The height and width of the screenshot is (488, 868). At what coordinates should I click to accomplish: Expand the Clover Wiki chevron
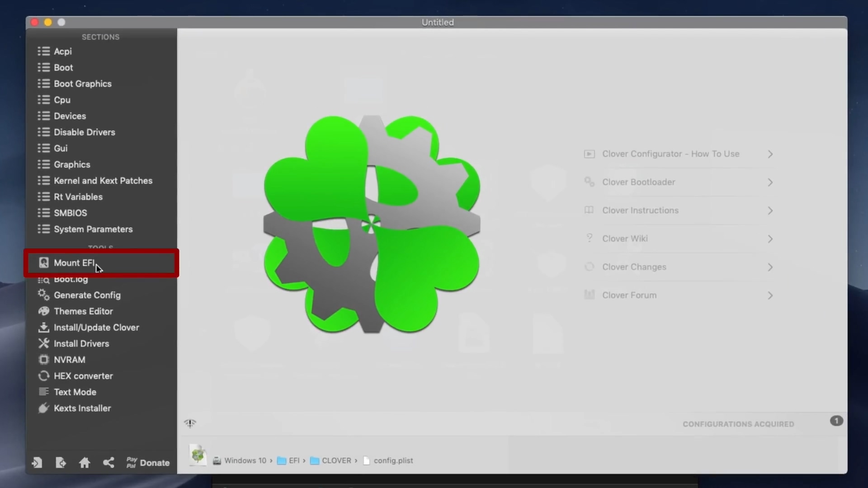pyautogui.click(x=770, y=239)
